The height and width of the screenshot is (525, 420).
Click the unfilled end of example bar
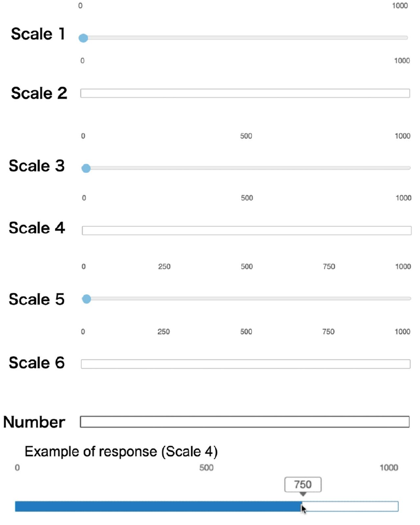pos(351,507)
